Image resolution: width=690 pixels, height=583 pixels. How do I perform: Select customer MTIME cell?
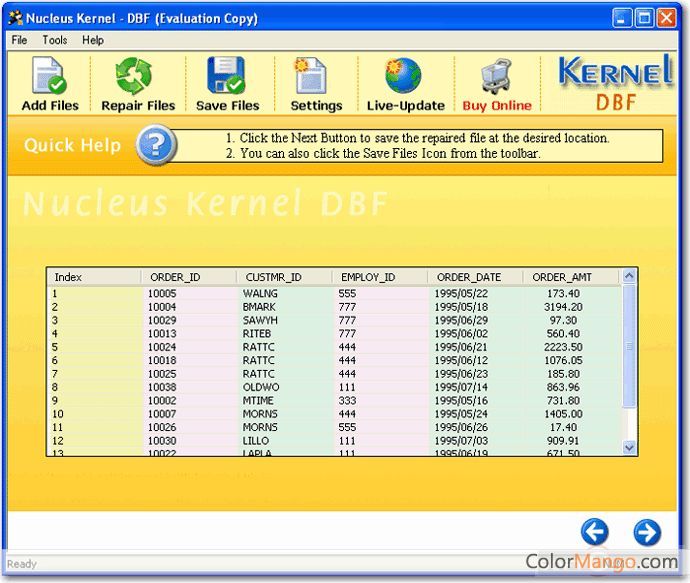[258, 400]
